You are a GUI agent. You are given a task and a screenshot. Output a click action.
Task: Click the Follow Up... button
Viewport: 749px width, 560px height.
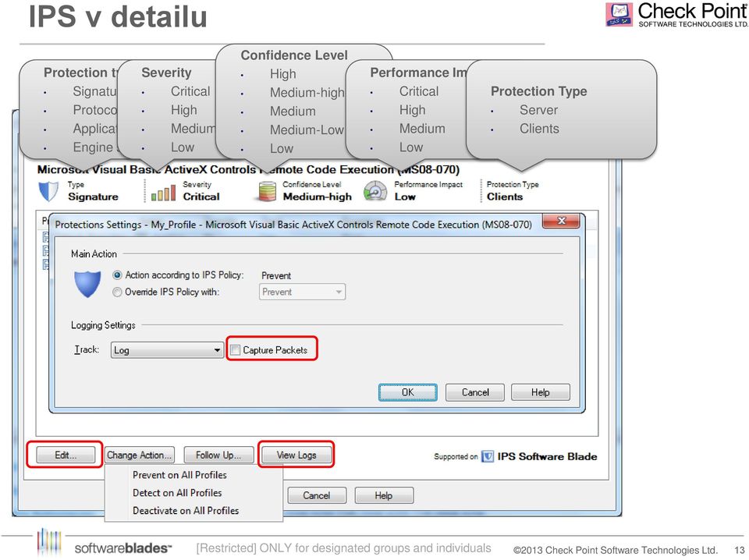click(x=218, y=455)
